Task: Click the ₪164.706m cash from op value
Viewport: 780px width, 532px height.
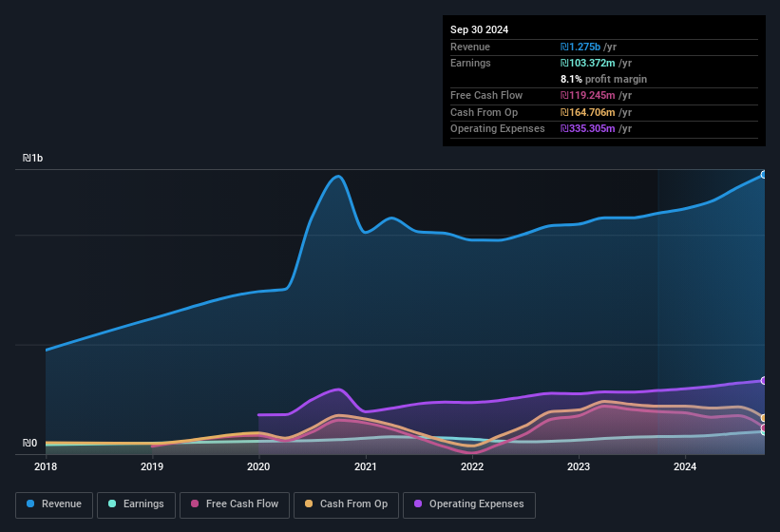Action: [x=587, y=112]
